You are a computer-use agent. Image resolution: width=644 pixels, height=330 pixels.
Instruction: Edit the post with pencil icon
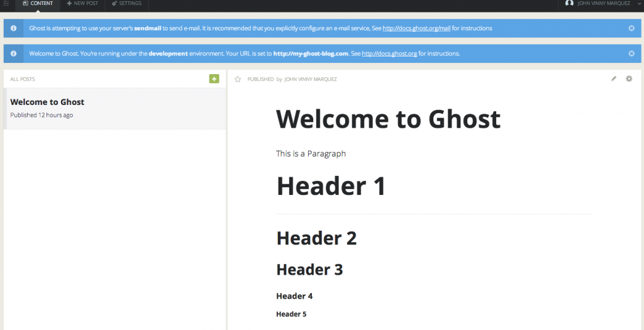coord(614,79)
